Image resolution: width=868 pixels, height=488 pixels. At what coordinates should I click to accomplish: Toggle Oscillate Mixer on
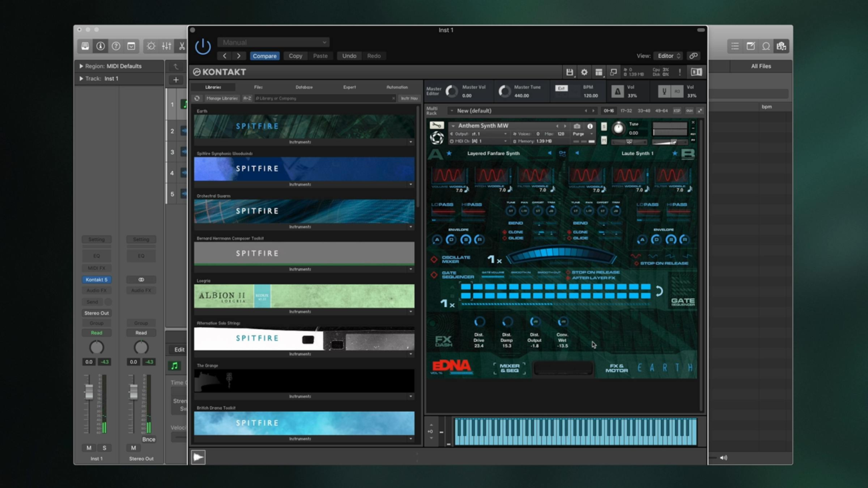click(x=434, y=260)
